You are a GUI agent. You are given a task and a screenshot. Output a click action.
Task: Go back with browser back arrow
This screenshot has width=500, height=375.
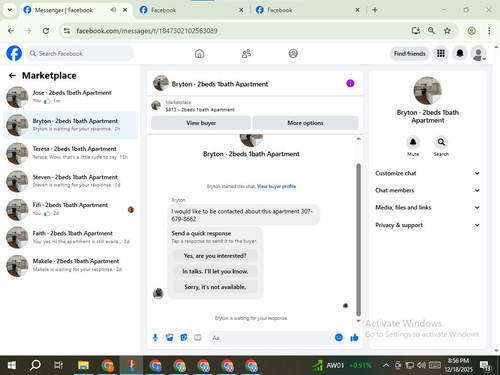[x=11, y=31]
